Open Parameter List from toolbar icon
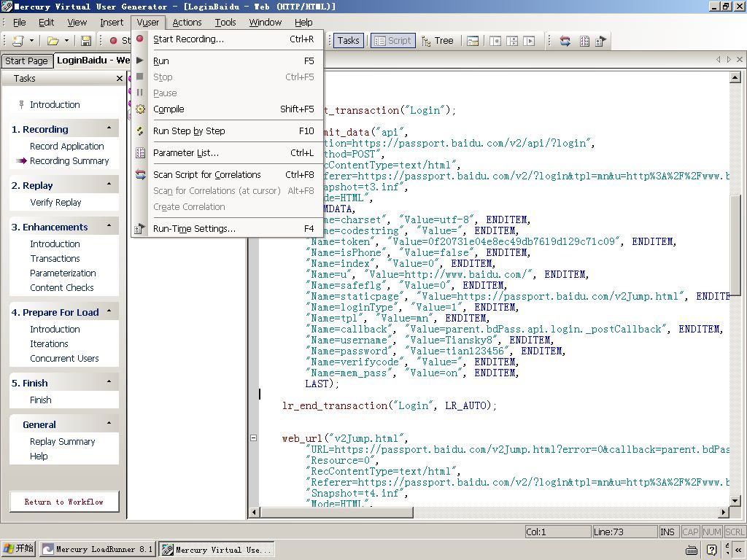 tap(584, 42)
